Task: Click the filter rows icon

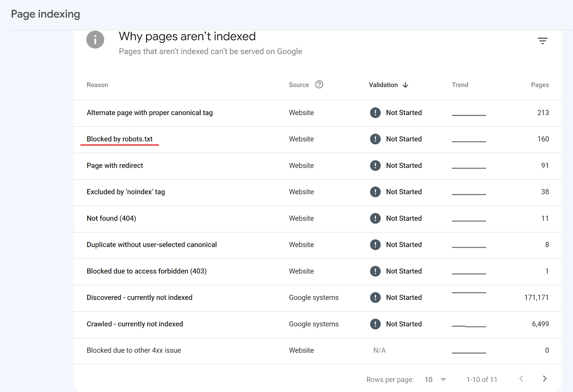Action: pos(542,41)
